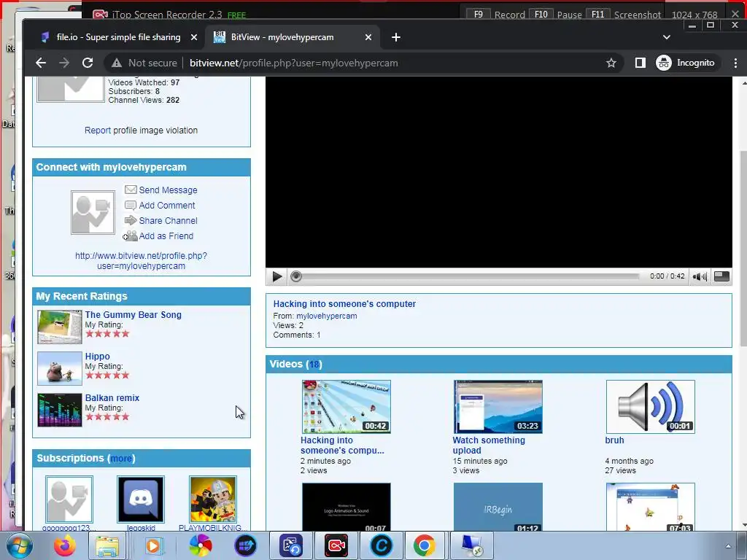
Task: Click the 18 videos count link
Action: 314,365
